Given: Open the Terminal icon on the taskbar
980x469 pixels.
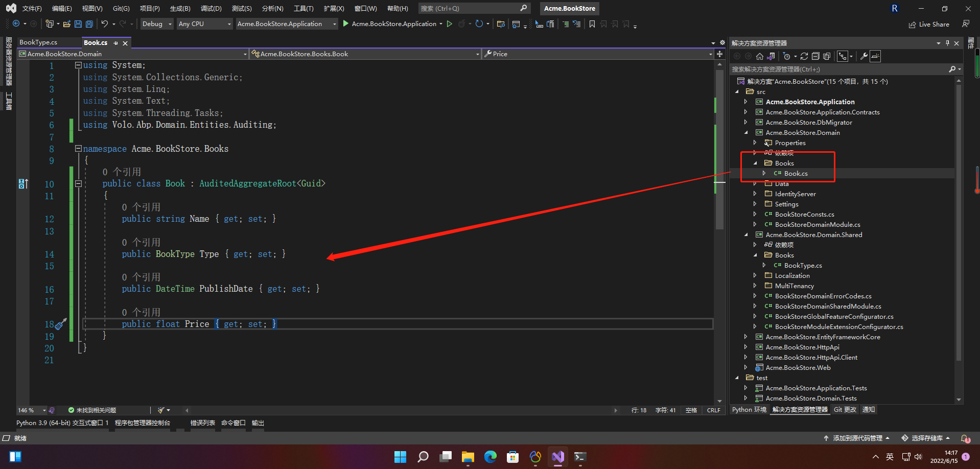Looking at the screenshot, I should tap(580, 457).
